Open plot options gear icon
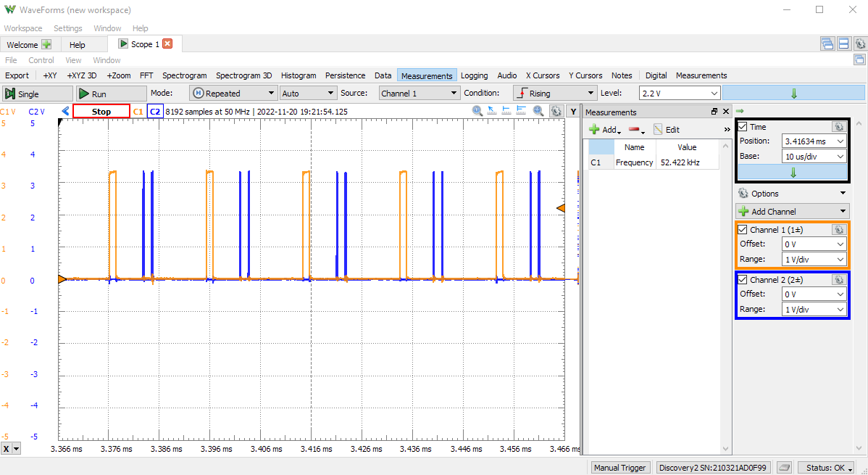This screenshot has width=868, height=475. click(x=556, y=112)
